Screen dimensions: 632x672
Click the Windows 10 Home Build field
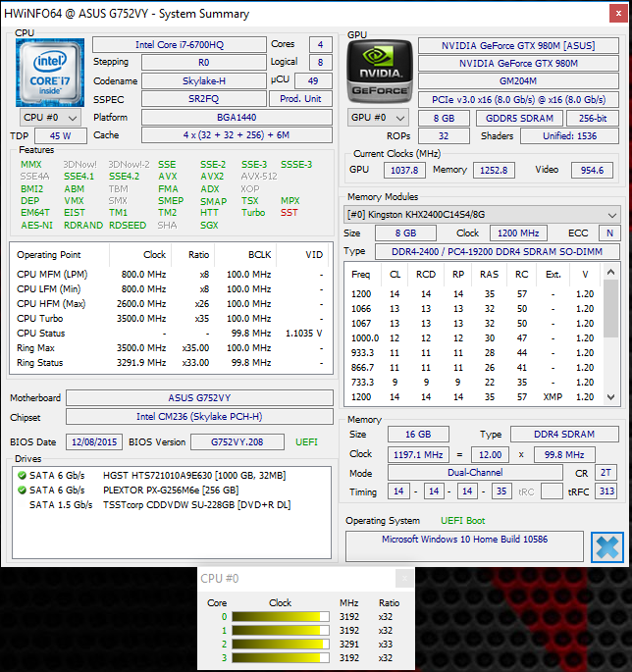[x=465, y=545]
